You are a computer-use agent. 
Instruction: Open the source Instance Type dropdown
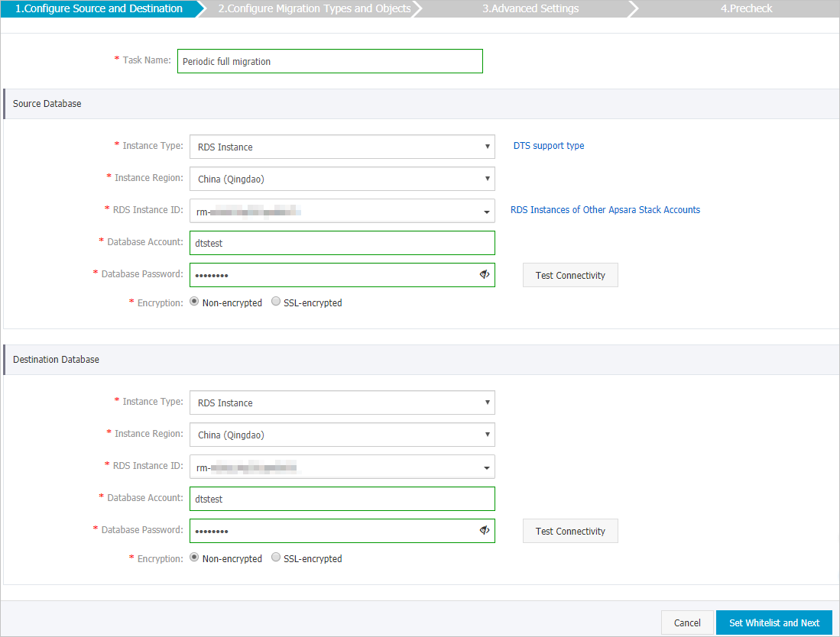(x=487, y=147)
